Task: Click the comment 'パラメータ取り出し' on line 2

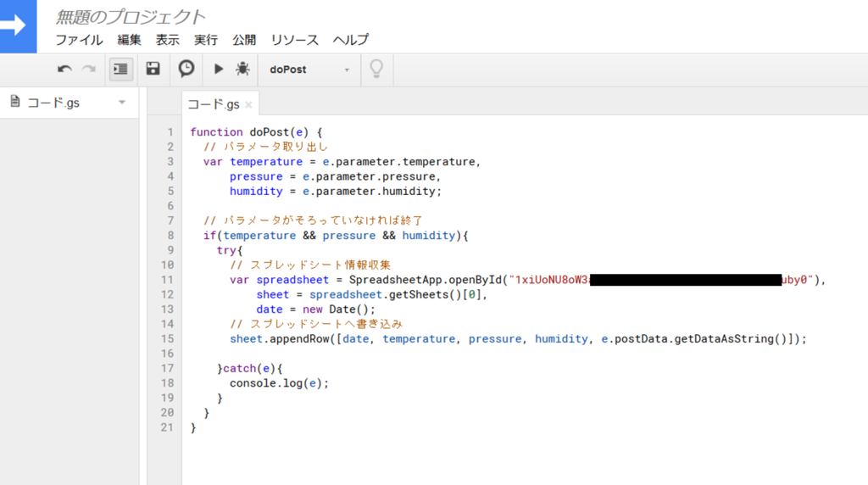Action: click(x=275, y=147)
